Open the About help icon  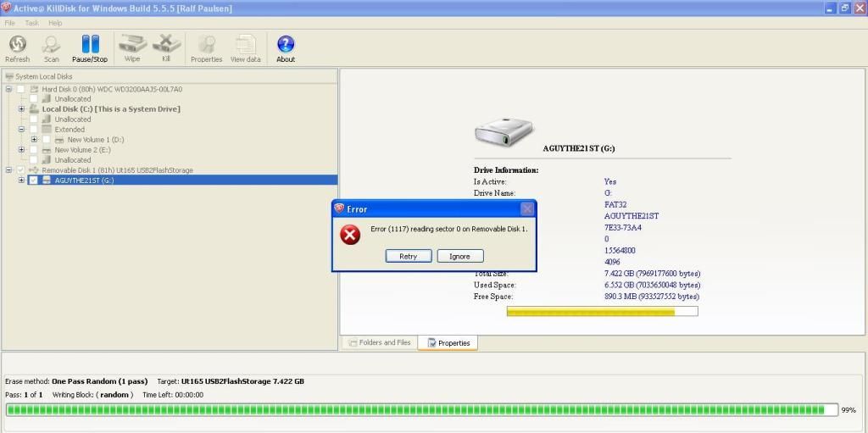tap(286, 44)
